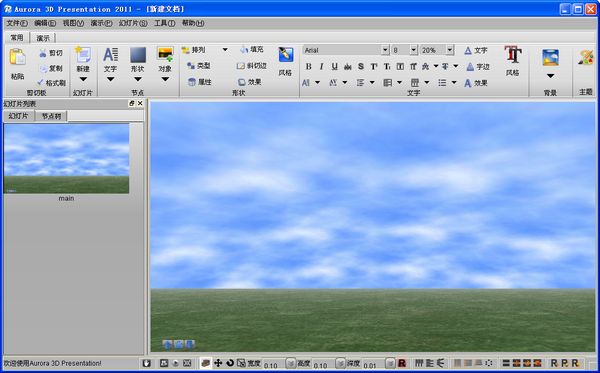Click the Bevel (斜切边) button
Image resolution: width=600 pixels, height=373 pixels.
[x=251, y=66]
